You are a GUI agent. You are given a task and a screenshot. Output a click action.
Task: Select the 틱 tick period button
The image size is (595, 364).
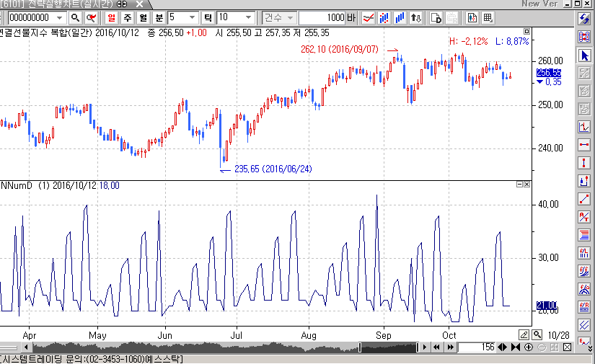pos(208,17)
